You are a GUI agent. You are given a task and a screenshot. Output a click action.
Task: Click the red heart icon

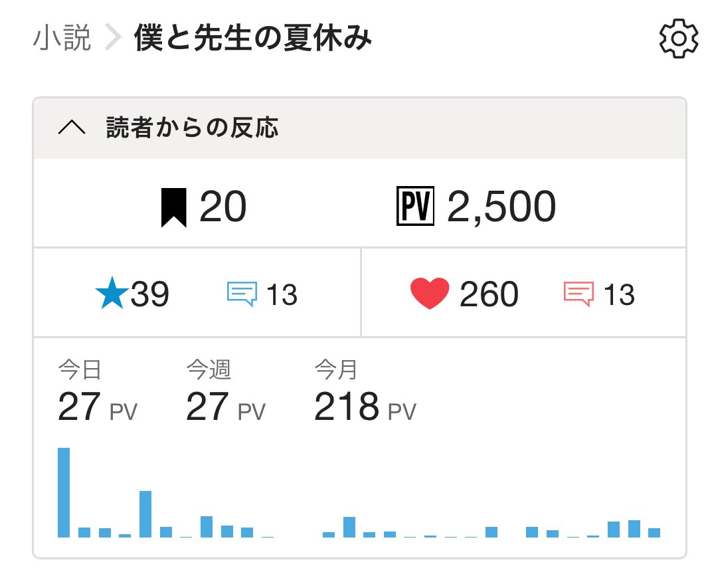point(430,294)
